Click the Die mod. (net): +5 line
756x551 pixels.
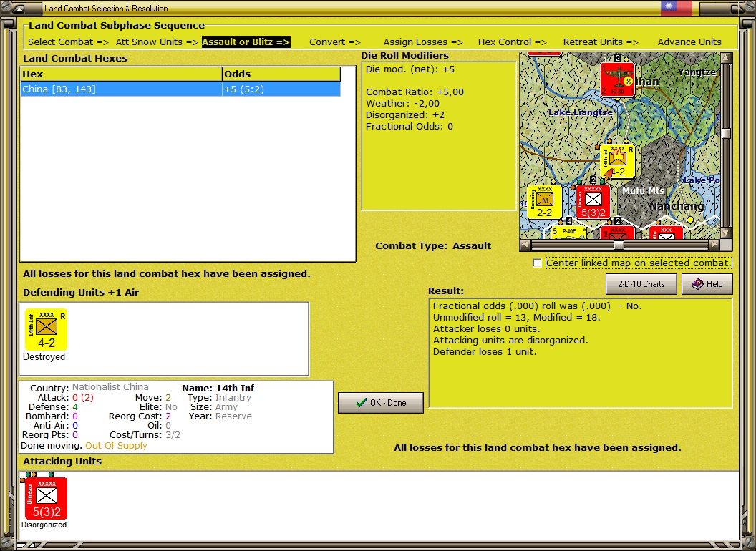point(409,69)
